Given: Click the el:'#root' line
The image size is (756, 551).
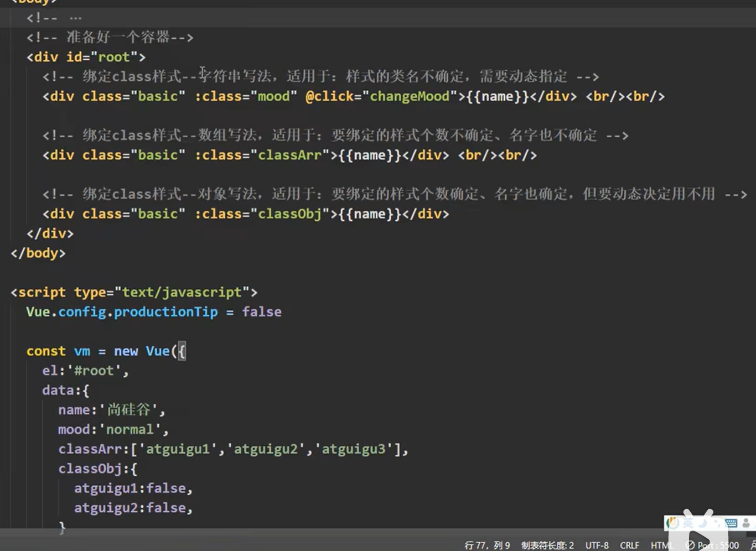Looking at the screenshot, I should click(x=85, y=371).
